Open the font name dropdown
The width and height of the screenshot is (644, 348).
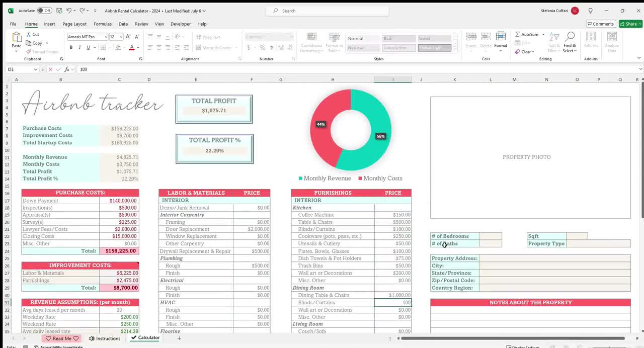pyautogui.click(x=106, y=37)
